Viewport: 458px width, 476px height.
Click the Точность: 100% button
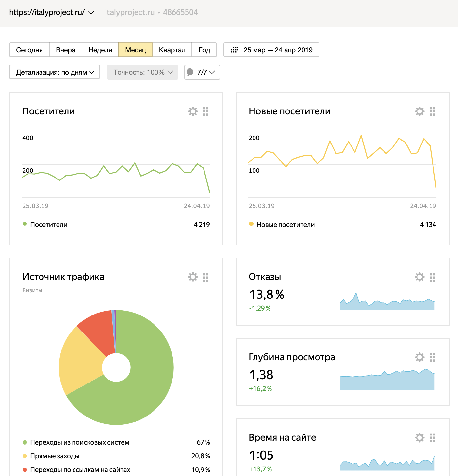pyautogui.click(x=143, y=72)
